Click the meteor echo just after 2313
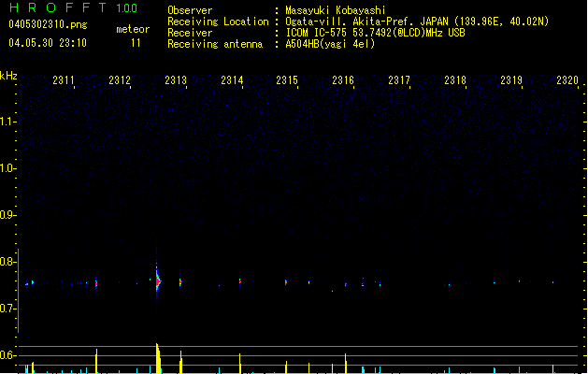The height and width of the screenshot is (374, 588). pyautogui.click(x=180, y=281)
